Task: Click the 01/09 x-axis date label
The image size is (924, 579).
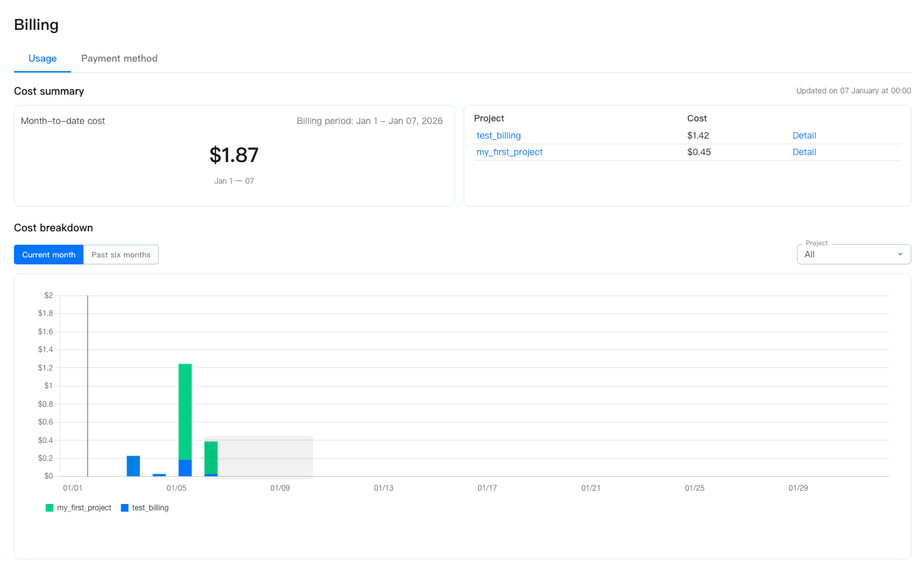Action: coord(280,488)
